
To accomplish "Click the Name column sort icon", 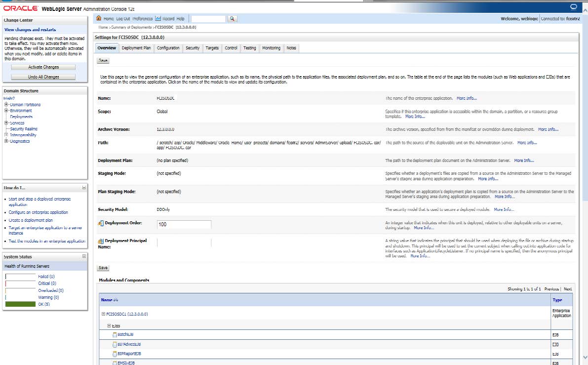I will [x=116, y=300].
